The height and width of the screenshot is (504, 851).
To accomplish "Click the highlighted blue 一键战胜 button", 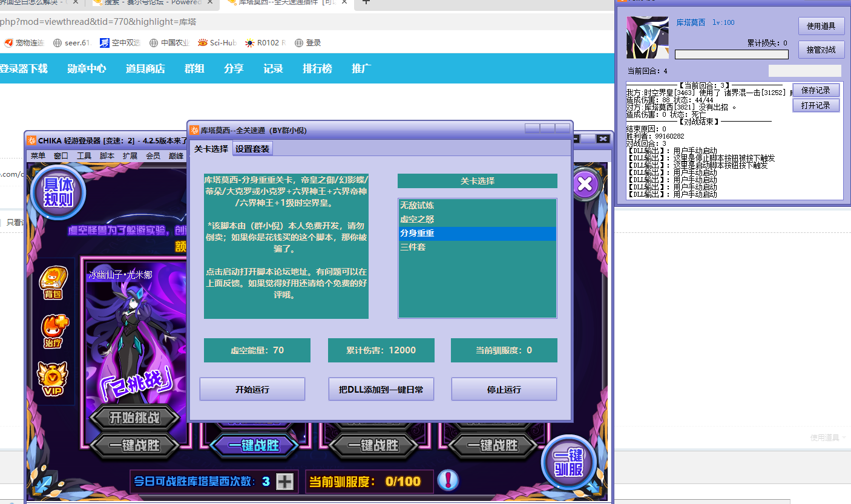I will tap(254, 446).
